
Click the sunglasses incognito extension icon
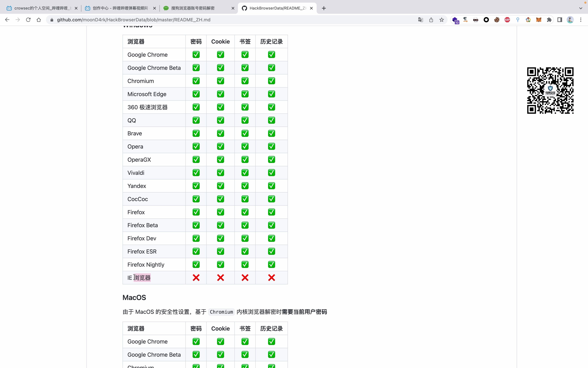[x=475, y=20]
